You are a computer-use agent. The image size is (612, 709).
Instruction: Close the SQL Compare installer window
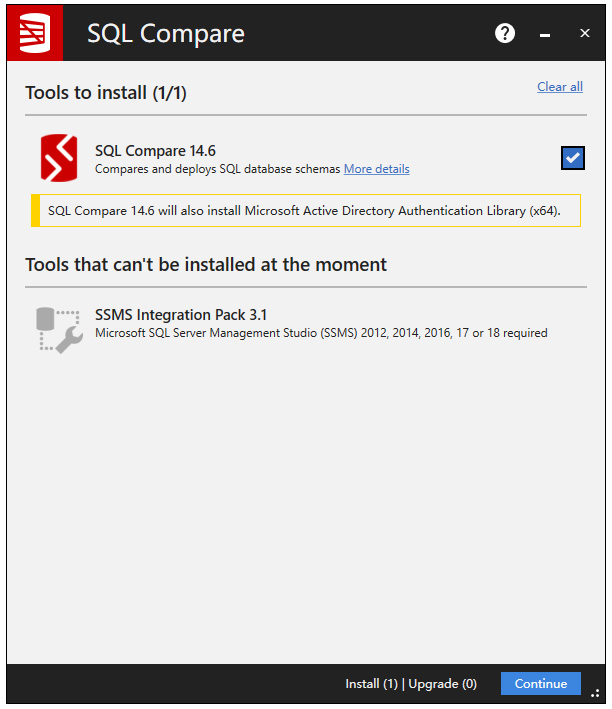click(585, 34)
